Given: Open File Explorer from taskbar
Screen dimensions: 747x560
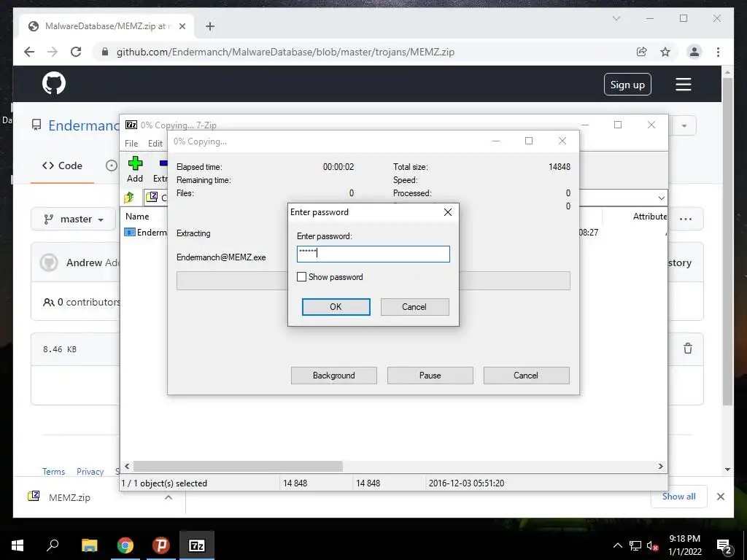Looking at the screenshot, I should pos(90,545).
